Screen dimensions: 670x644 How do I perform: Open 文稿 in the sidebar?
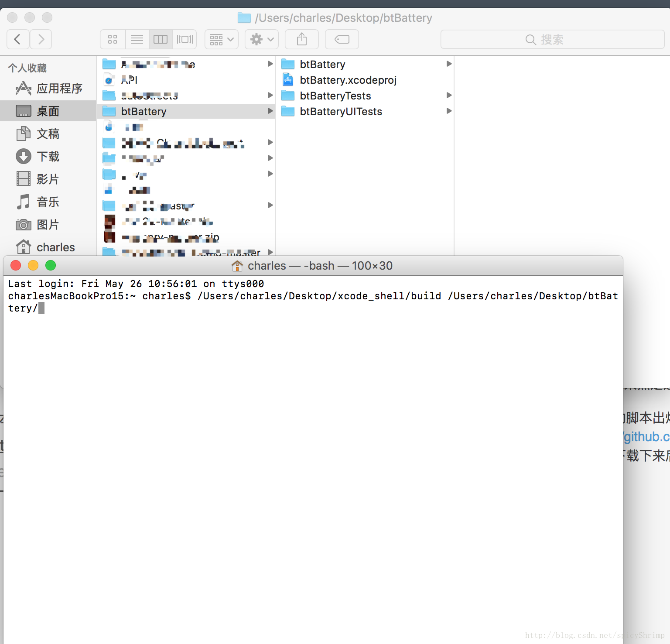pyautogui.click(x=48, y=134)
